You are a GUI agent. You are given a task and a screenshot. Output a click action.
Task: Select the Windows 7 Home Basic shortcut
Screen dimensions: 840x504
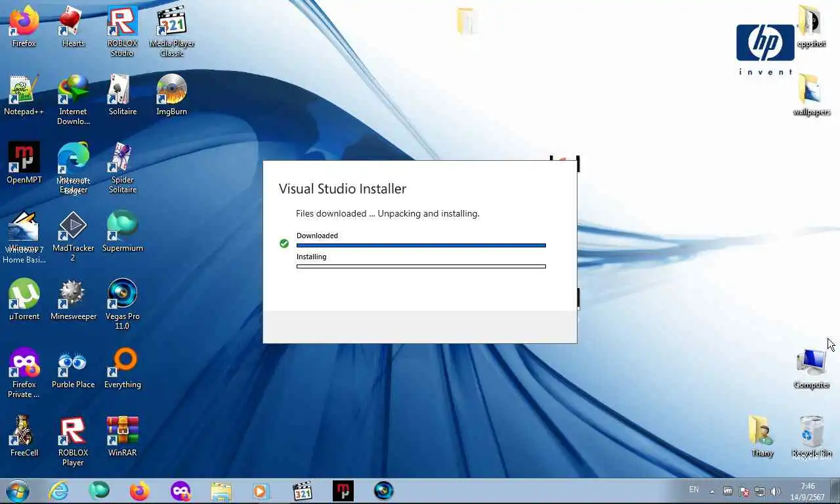(x=24, y=237)
